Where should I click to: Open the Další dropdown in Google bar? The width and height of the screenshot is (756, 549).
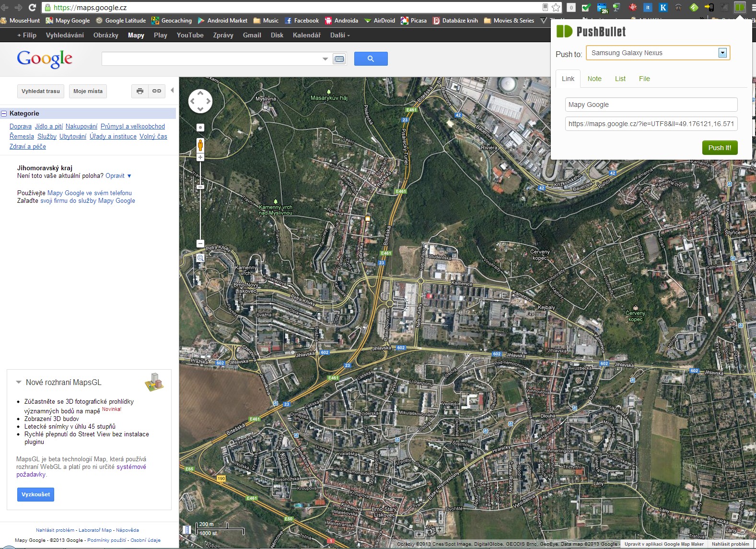(340, 35)
